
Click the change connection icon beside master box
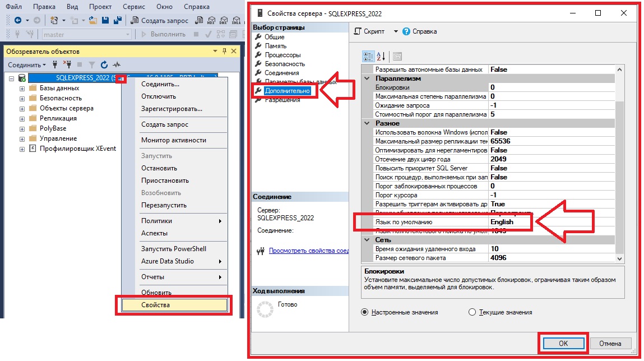30,34
